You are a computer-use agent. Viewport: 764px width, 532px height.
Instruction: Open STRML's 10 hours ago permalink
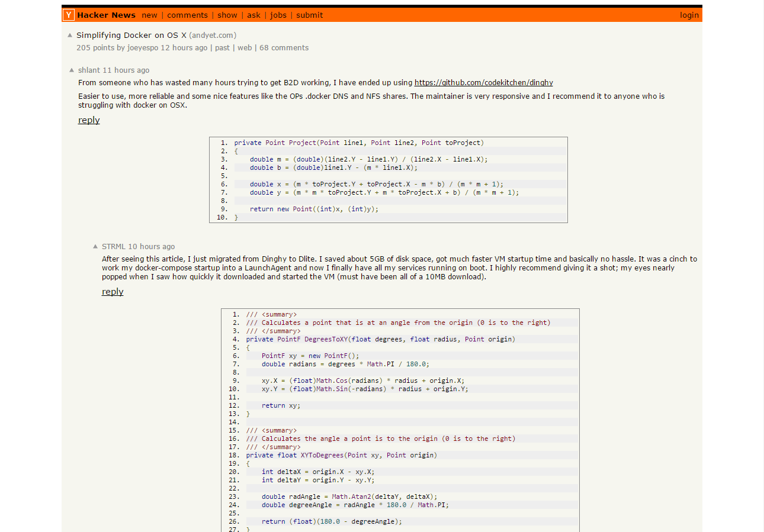[x=152, y=247]
